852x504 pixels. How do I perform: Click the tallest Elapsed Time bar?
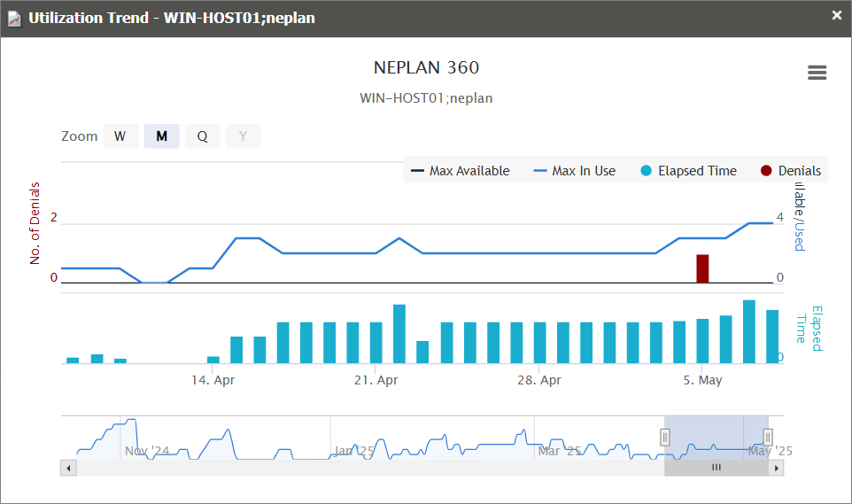(748, 332)
